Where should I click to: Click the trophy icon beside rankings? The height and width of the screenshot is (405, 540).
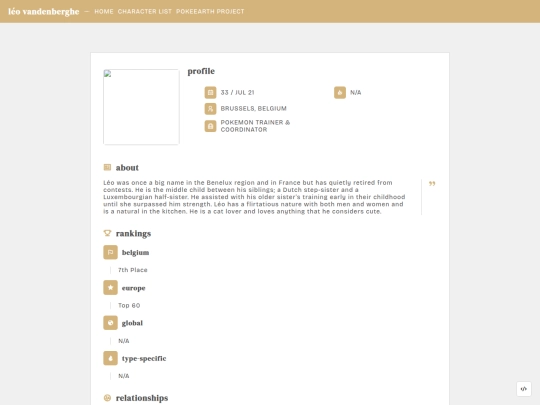click(x=107, y=233)
